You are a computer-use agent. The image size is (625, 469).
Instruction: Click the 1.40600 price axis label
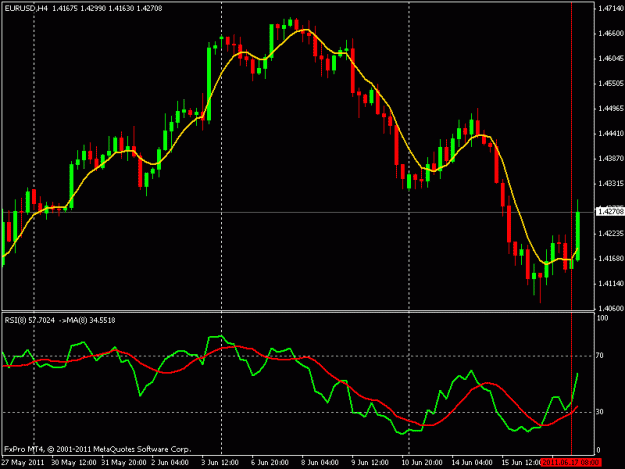pos(611,308)
